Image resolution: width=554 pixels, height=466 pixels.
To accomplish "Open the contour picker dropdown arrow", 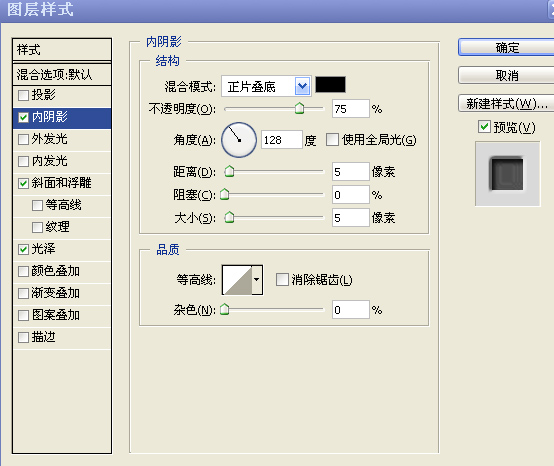I will pos(257,280).
